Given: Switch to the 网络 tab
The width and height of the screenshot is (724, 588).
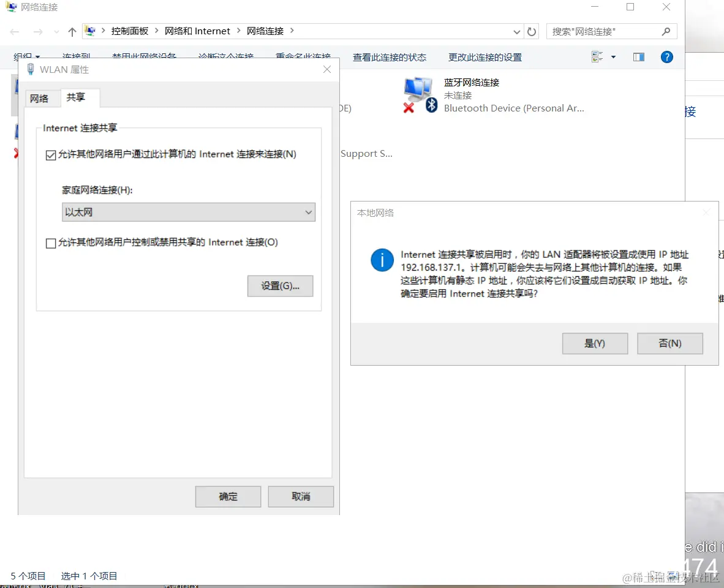Looking at the screenshot, I should click(x=42, y=97).
